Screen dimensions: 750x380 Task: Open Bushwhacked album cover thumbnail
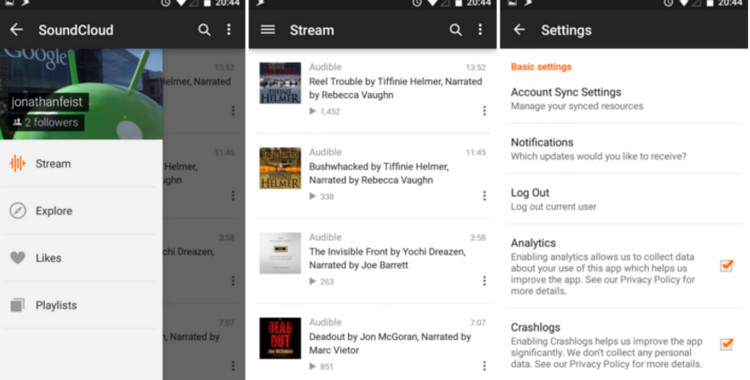point(280,168)
